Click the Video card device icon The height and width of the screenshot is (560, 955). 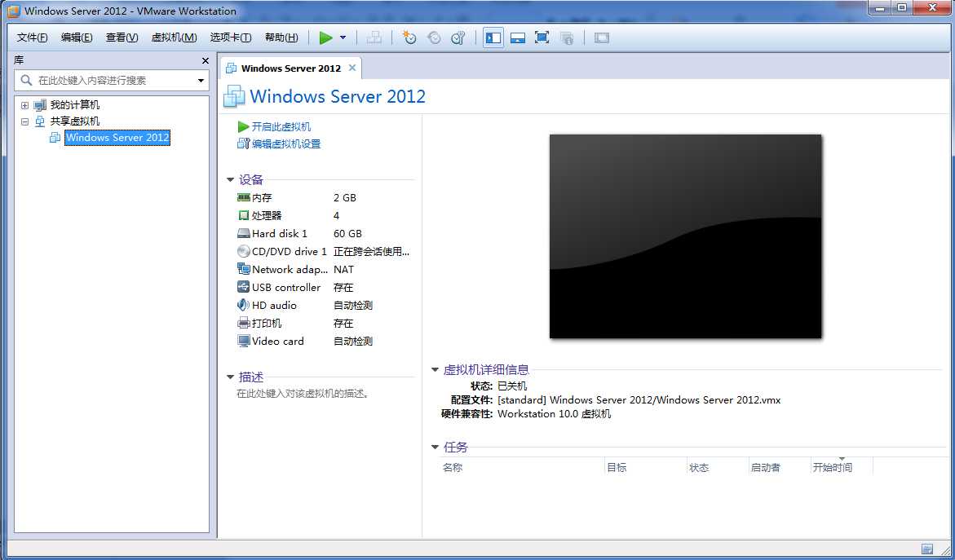(244, 341)
